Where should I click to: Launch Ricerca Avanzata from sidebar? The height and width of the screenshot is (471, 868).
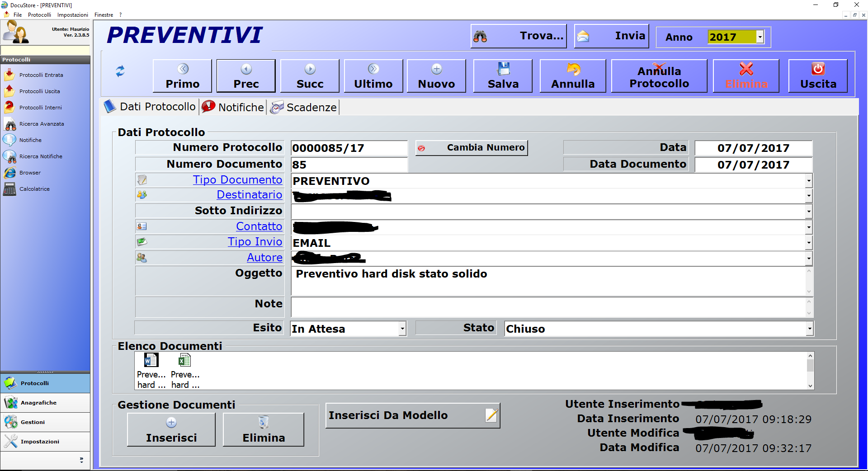click(x=41, y=124)
